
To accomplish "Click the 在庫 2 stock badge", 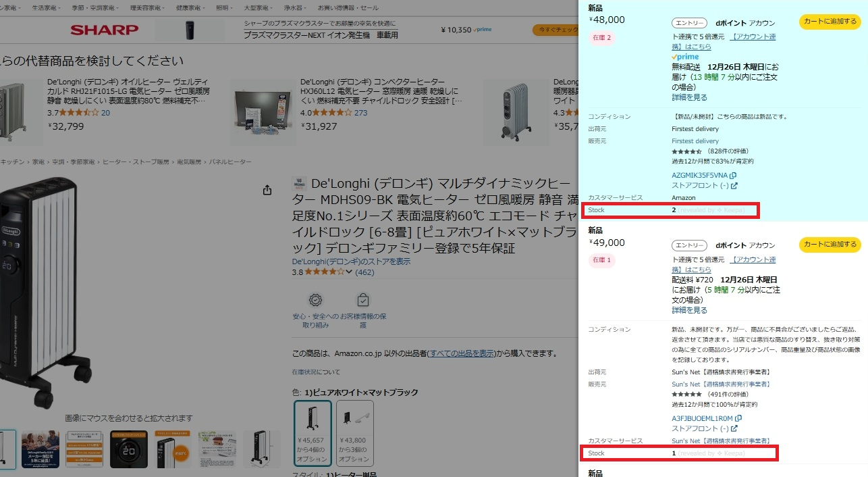I will point(602,38).
